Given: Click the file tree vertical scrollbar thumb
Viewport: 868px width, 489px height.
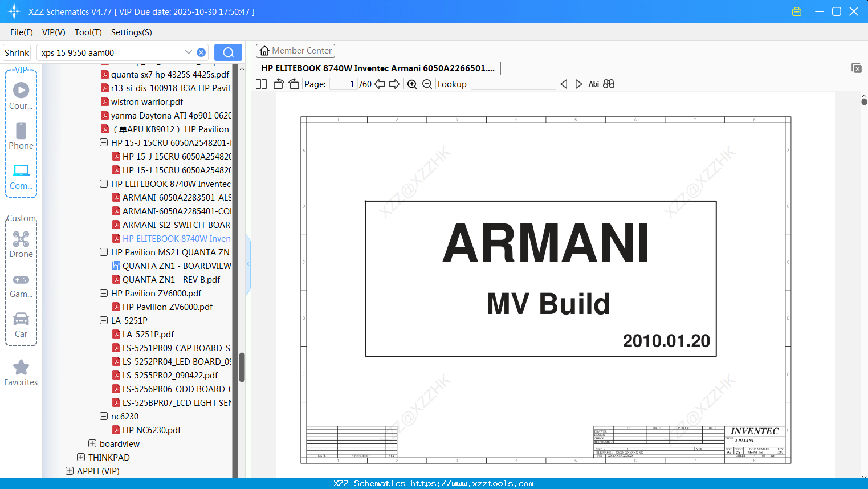Looking at the screenshot, I should click(242, 367).
